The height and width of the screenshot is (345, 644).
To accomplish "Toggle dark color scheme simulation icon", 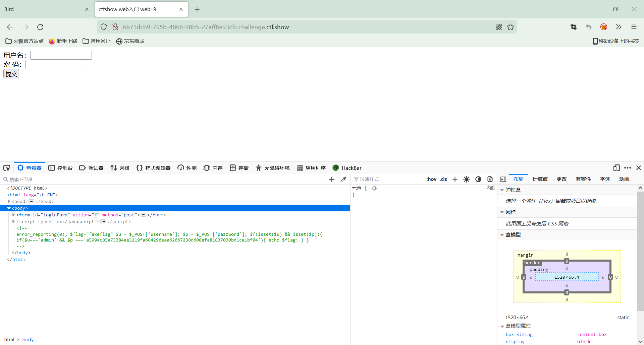I will coord(478,179).
